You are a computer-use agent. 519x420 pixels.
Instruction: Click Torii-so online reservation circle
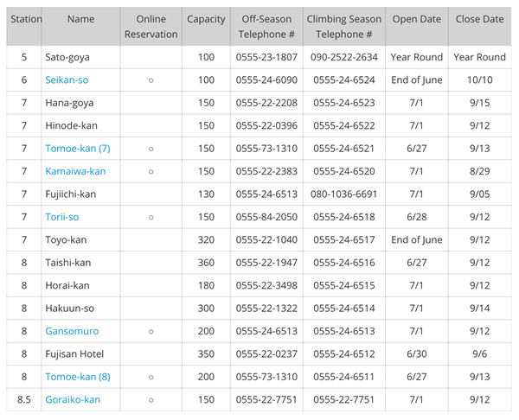pos(151,217)
